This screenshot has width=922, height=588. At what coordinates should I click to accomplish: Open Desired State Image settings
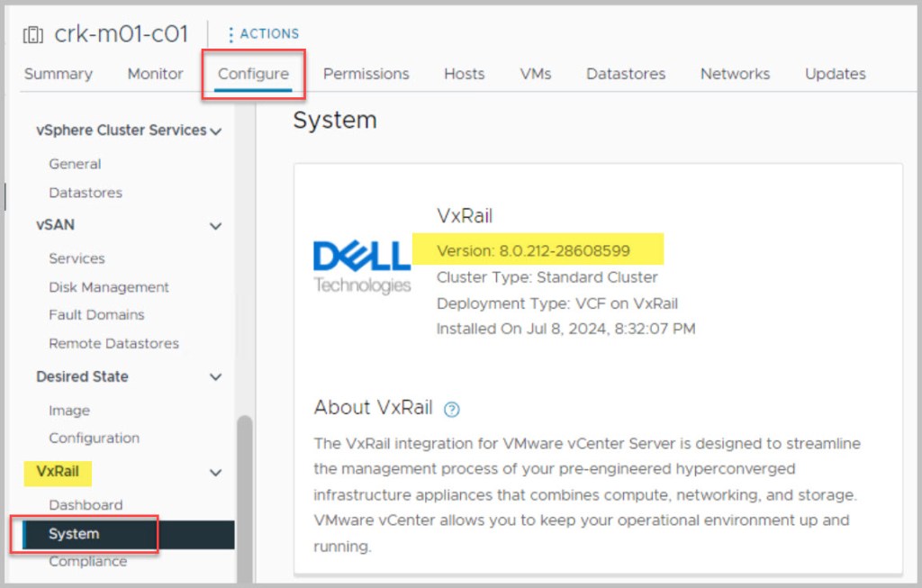click(x=69, y=411)
